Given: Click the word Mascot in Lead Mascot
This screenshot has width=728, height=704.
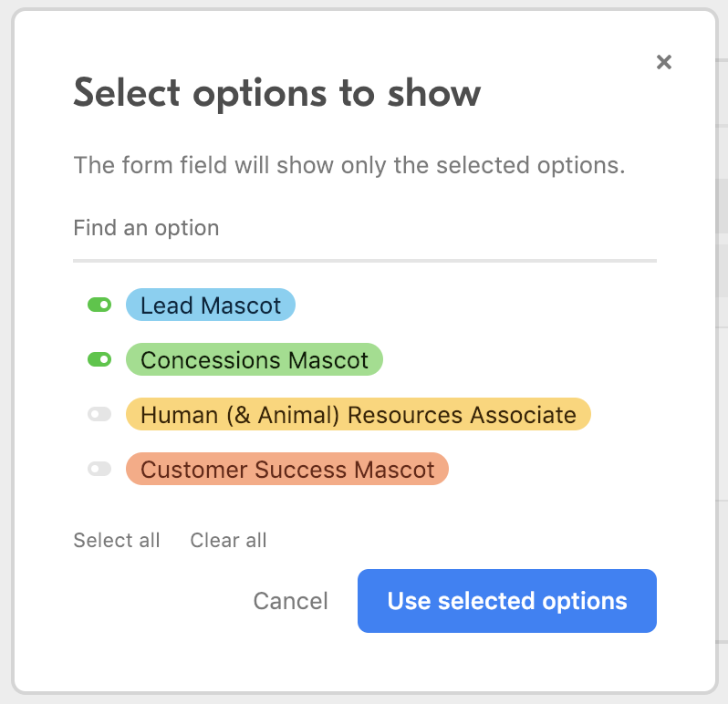Looking at the screenshot, I should pyautogui.click(x=241, y=305).
